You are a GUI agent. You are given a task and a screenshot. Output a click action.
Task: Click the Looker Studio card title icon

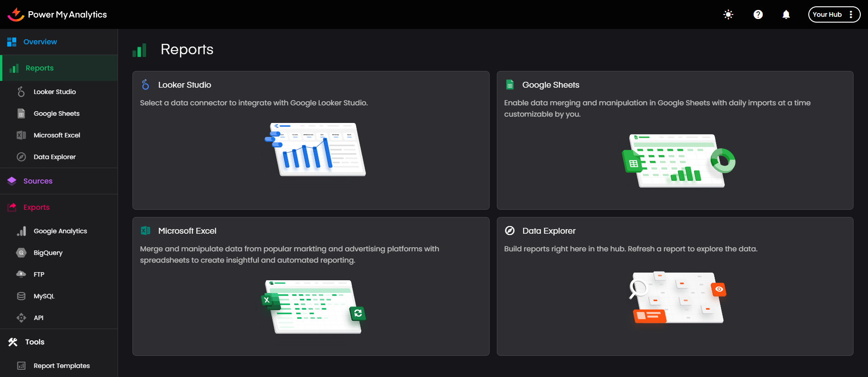pyautogui.click(x=145, y=85)
